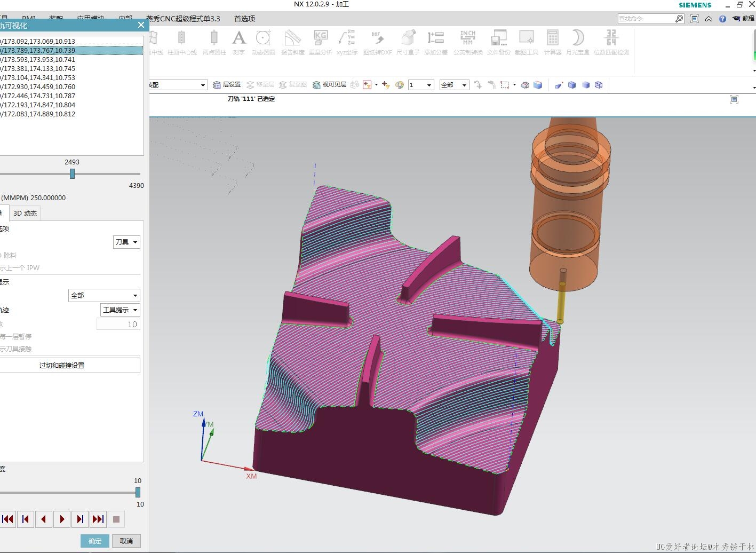756x553 pixels.
Task: Expand the rectangle selection mode dropdown arrow
Action: click(x=514, y=85)
